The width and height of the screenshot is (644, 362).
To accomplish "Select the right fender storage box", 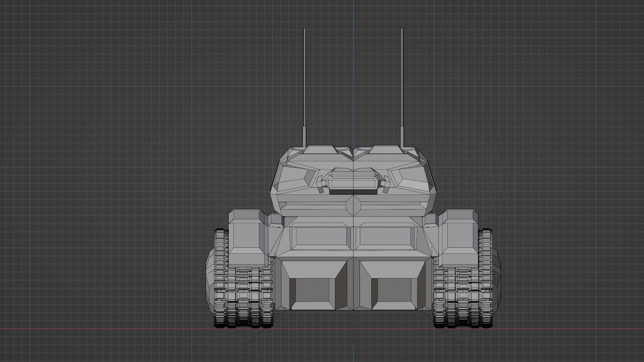I will click(x=458, y=238).
